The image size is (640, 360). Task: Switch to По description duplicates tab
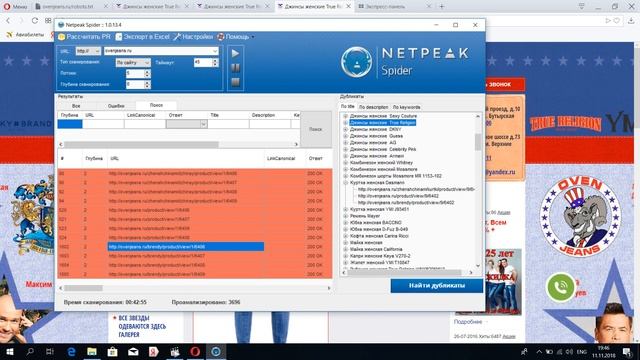click(373, 107)
